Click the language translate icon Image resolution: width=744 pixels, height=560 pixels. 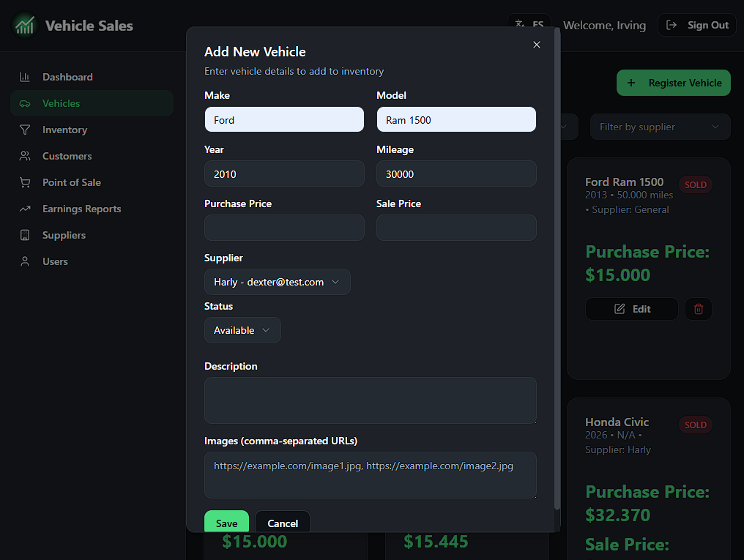point(520,23)
